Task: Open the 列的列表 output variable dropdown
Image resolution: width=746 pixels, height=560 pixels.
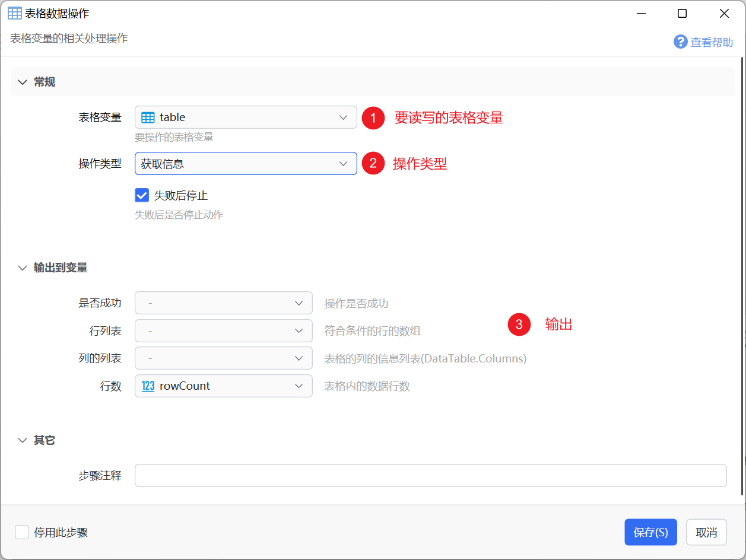Action: point(224,358)
